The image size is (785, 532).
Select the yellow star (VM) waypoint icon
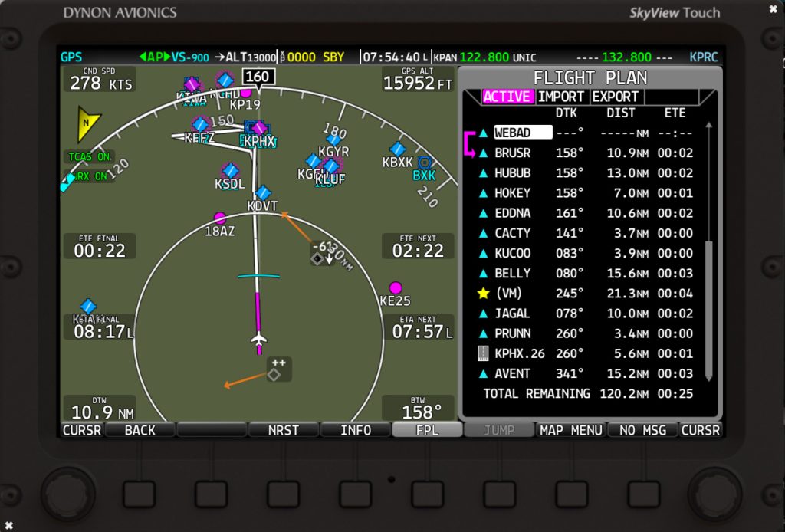click(x=483, y=294)
